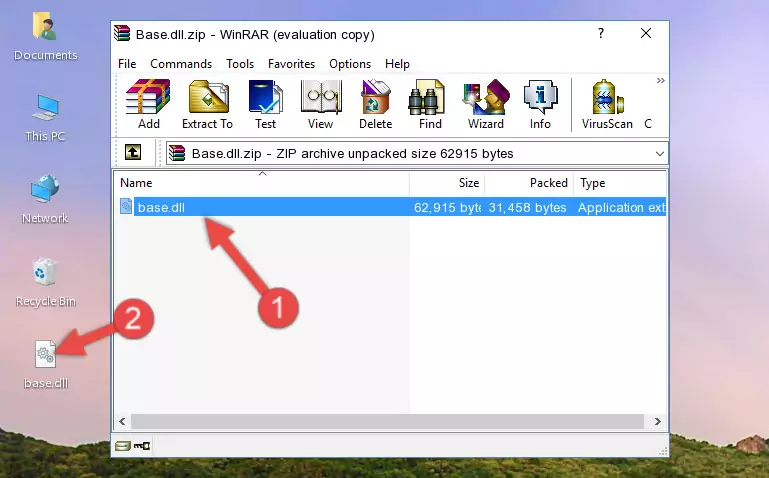Close the WinRAR window

[646, 33]
